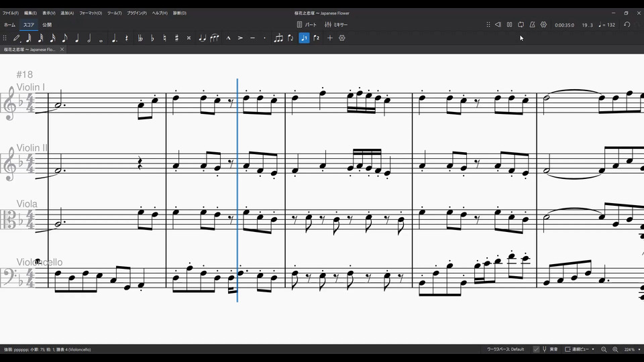Open the 診断(D) menu
The width and height of the screenshot is (644, 362).
[x=180, y=13]
